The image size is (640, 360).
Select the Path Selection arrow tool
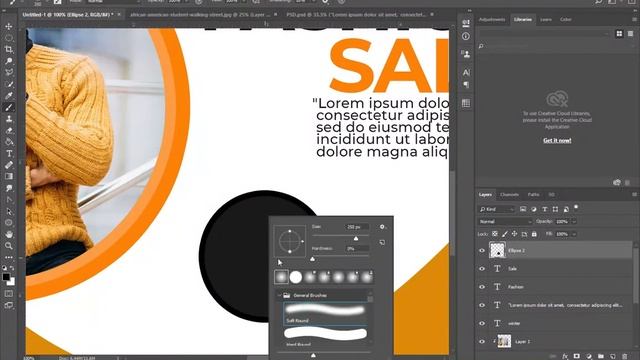(x=9, y=211)
